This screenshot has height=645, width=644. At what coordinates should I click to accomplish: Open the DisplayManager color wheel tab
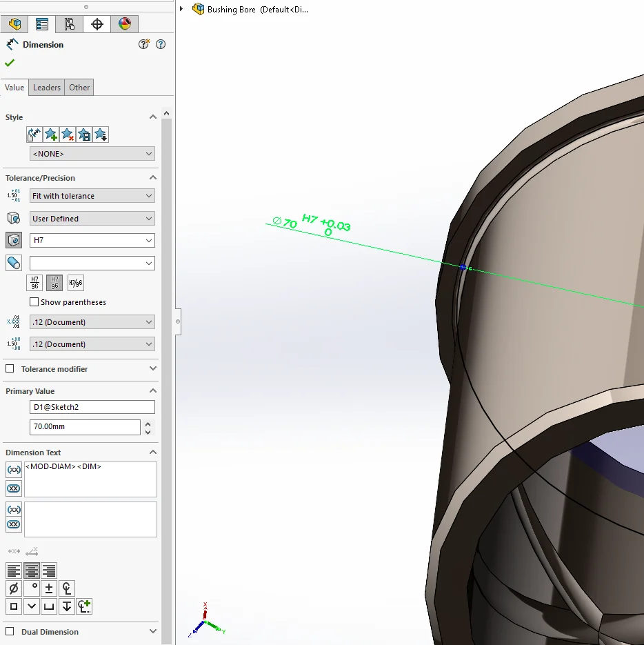(x=124, y=24)
